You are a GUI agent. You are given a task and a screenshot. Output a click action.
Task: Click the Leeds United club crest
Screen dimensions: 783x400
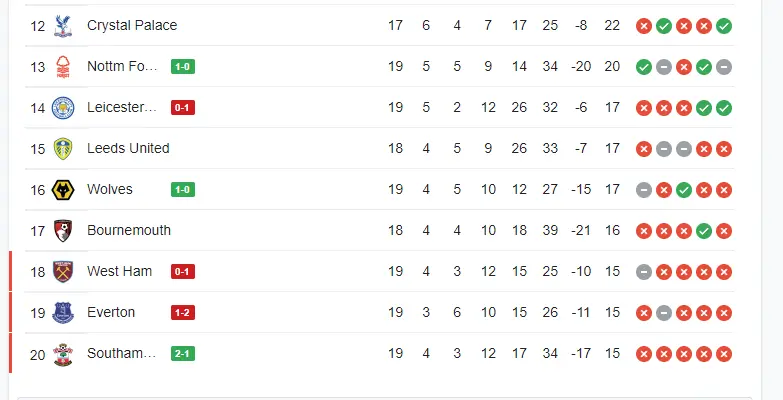click(64, 148)
